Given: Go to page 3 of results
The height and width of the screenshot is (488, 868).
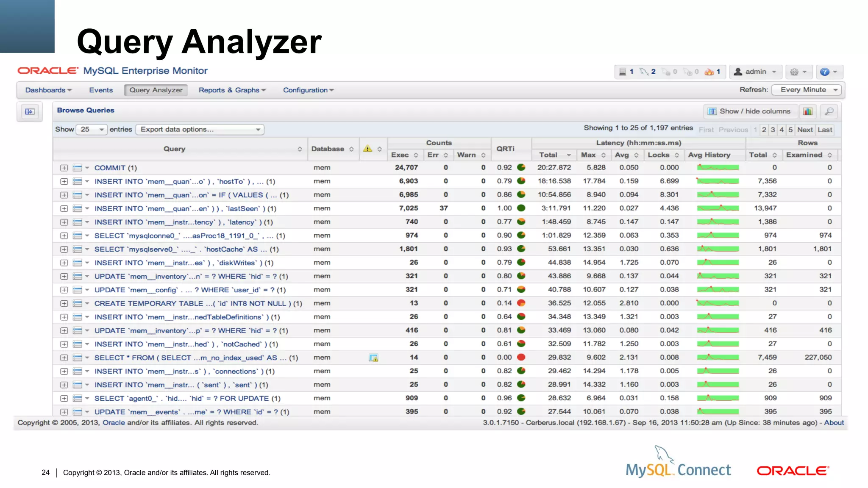Looking at the screenshot, I should (x=773, y=130).
